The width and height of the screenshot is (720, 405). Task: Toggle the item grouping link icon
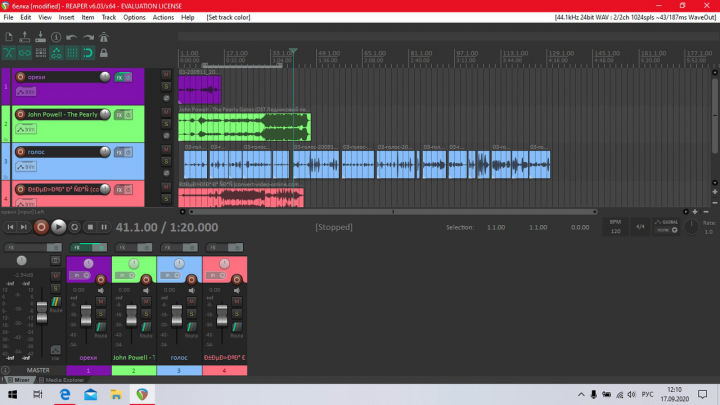pyautogui.click(x=25, y=53)
